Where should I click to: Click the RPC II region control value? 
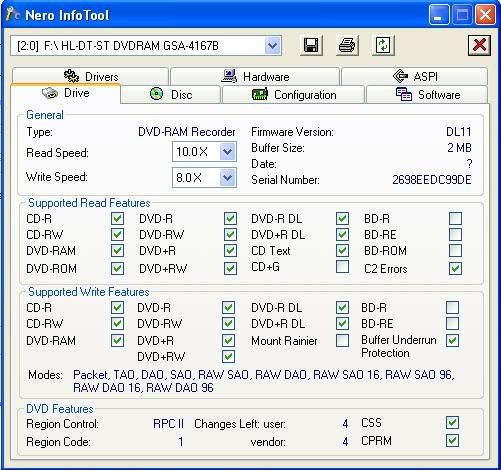(x=168, y=424)
